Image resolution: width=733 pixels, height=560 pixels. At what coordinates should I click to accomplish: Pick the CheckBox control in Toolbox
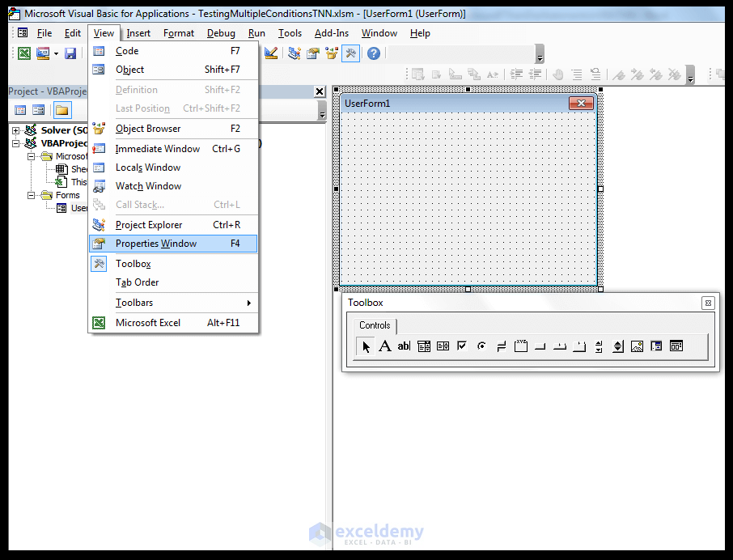click(x=462, y=346)
